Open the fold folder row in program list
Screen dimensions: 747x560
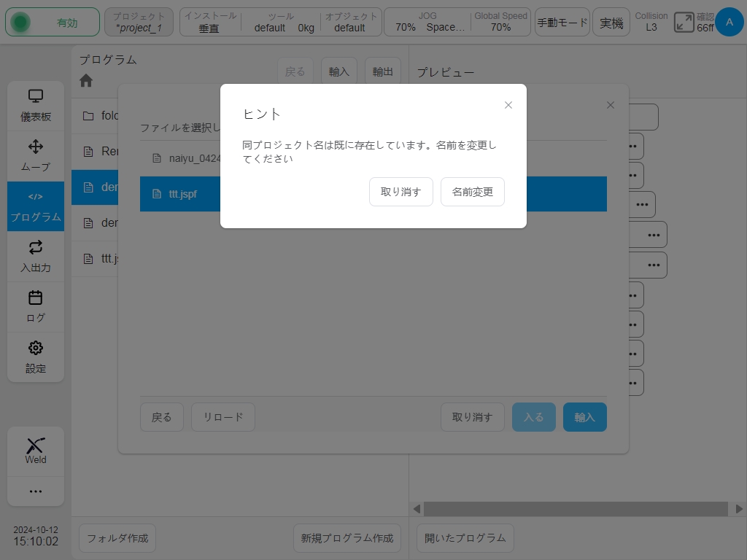[95, 116]
